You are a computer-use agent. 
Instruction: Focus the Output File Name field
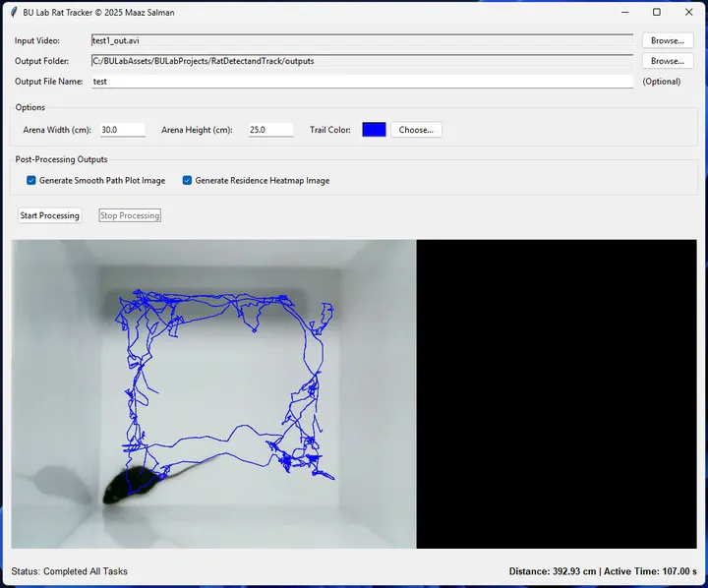pos(361,82)
